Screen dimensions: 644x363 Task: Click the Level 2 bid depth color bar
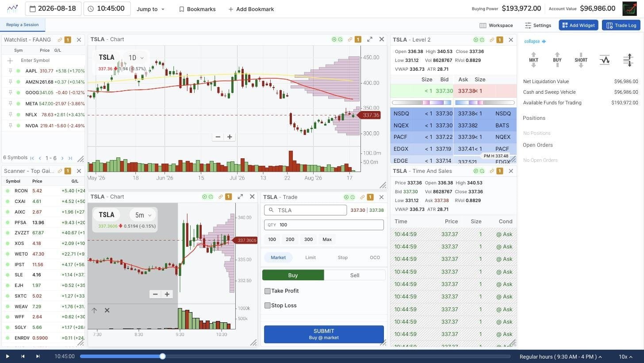click(422, 103)
